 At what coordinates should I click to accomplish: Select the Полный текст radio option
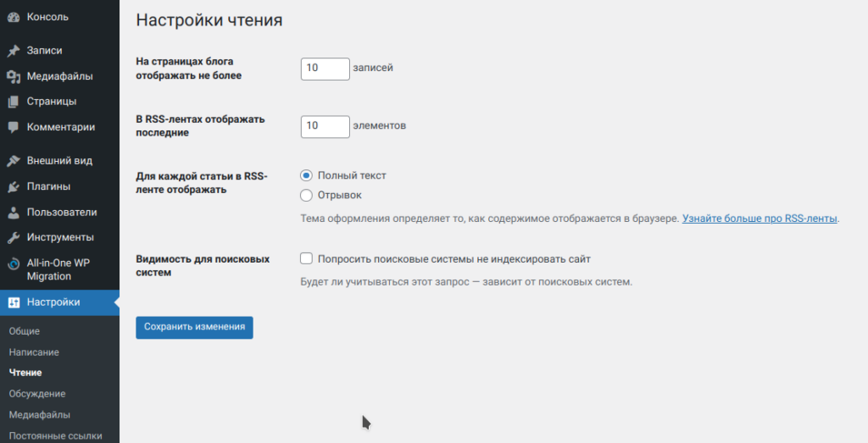[307, 175]
